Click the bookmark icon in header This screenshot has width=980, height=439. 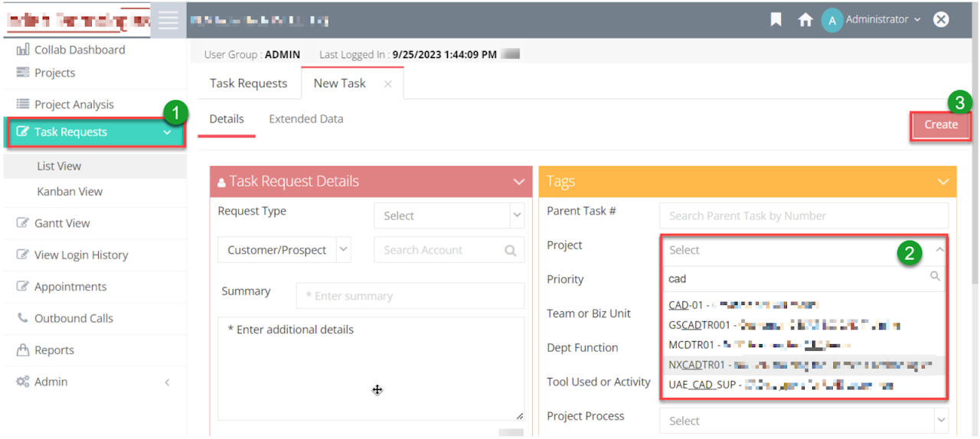tap(776, 20)
